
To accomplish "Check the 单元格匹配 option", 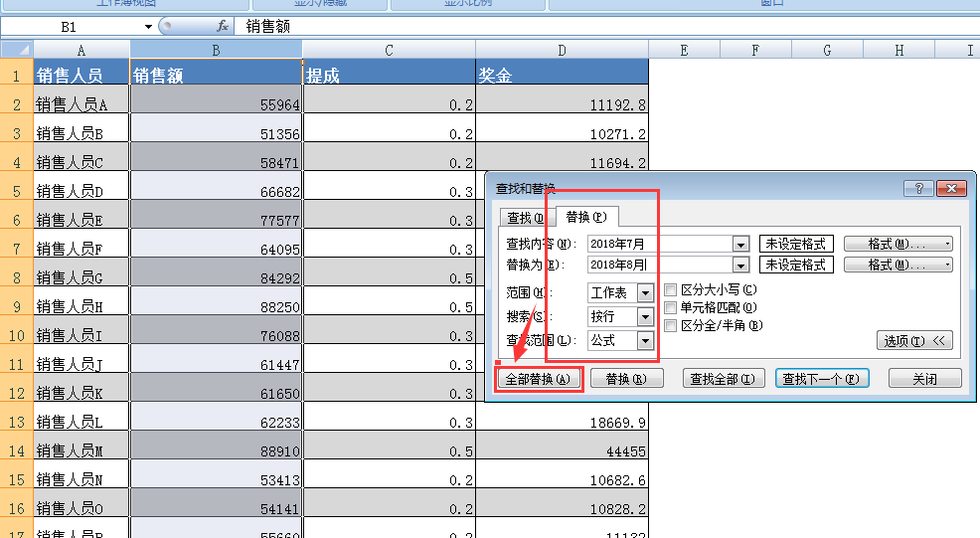I will point(671,308).
